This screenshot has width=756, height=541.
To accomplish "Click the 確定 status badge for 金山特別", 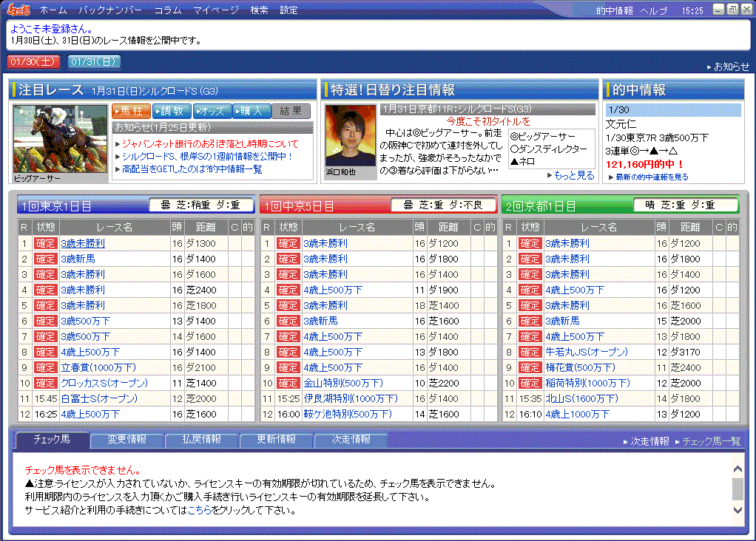I will tap(288, 383).
